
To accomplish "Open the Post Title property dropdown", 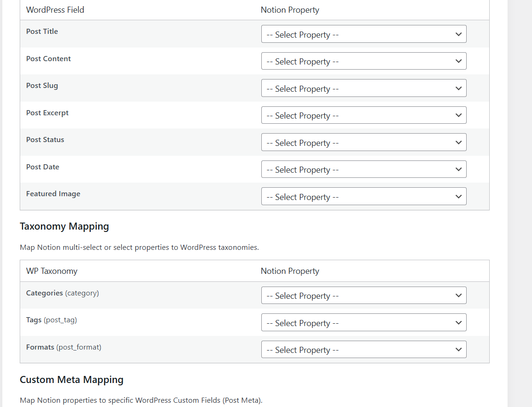I will 364,34.
